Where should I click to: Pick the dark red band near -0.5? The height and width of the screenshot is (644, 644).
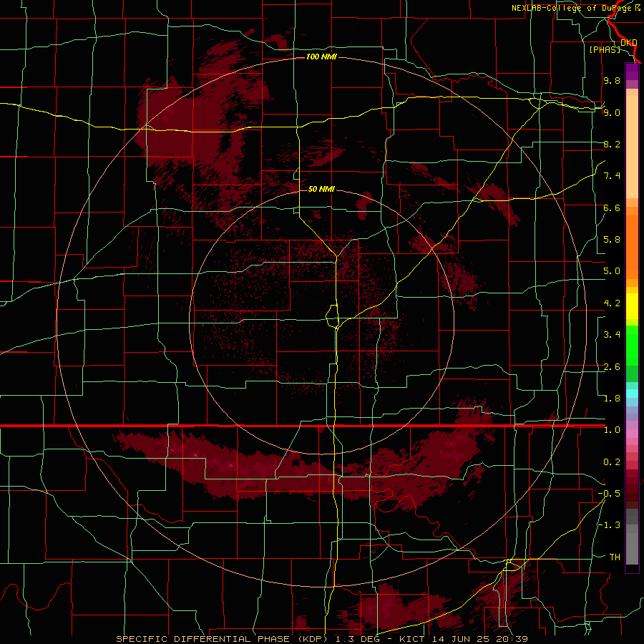[x=632, y=493]
